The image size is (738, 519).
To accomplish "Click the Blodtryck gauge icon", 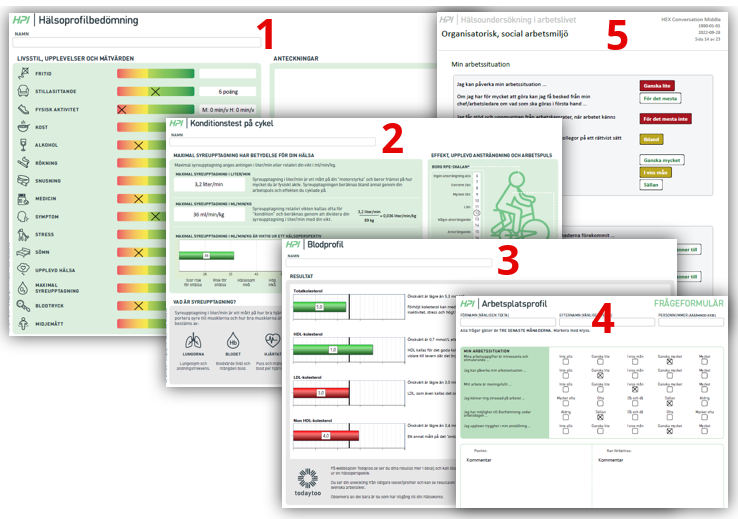I will 24,306.
